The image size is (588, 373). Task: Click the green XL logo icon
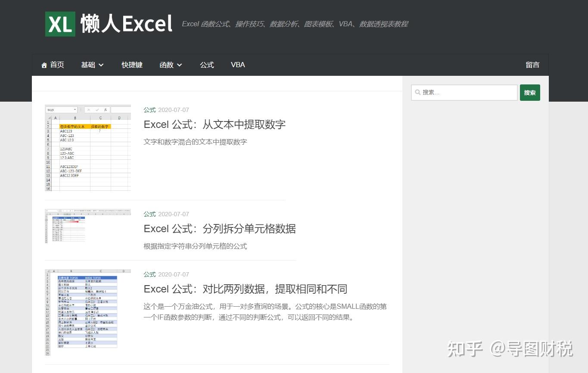click(x=60, y=24)
